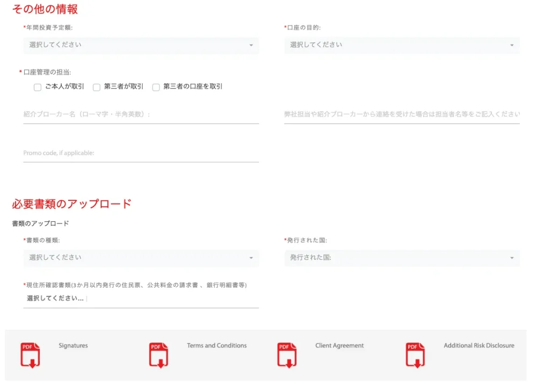Image resolution: width=550 pixels, height=392 pixels.
Task: Open the Client Agreement PDF icon
Action: pos(287,355)
